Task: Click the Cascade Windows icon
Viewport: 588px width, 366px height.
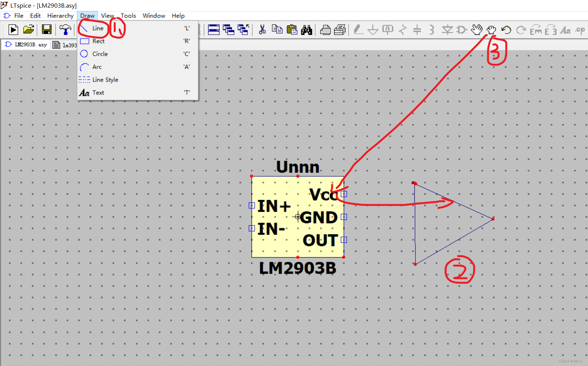Action: 228,30
